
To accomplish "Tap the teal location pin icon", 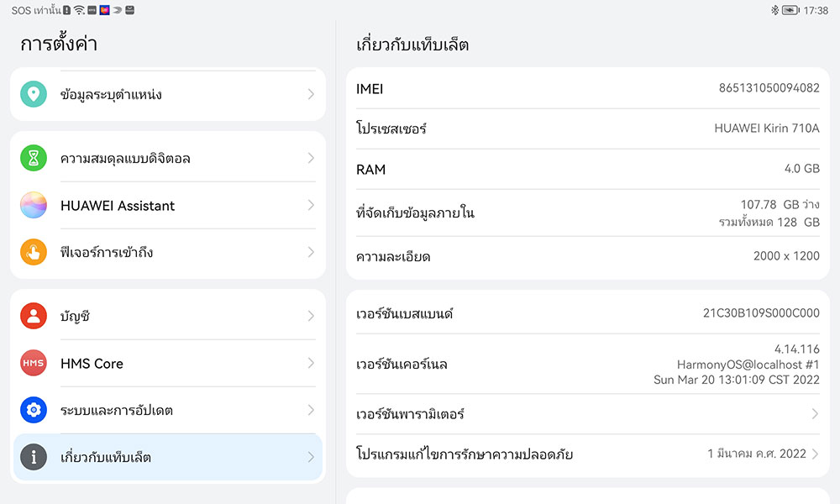I will (x=34, y=94).
